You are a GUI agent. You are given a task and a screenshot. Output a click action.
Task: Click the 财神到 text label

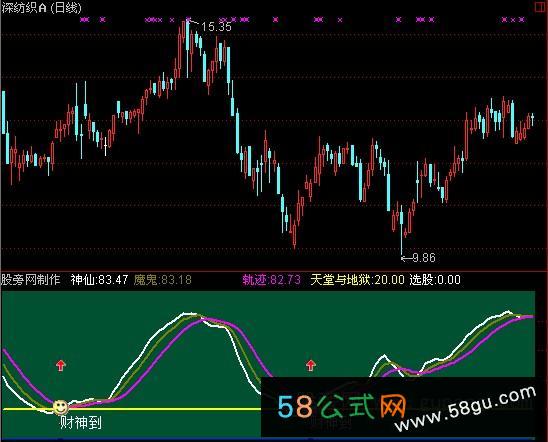tap(81, 423)
